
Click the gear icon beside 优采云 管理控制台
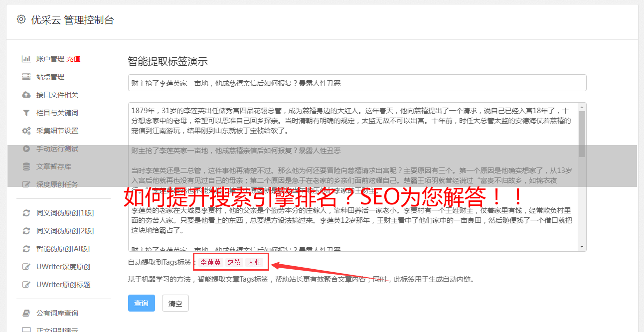(x=21, y=19)
